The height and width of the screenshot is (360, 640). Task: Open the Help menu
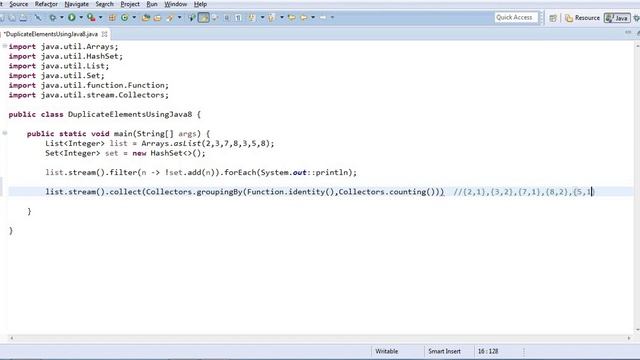pos(200,4)
